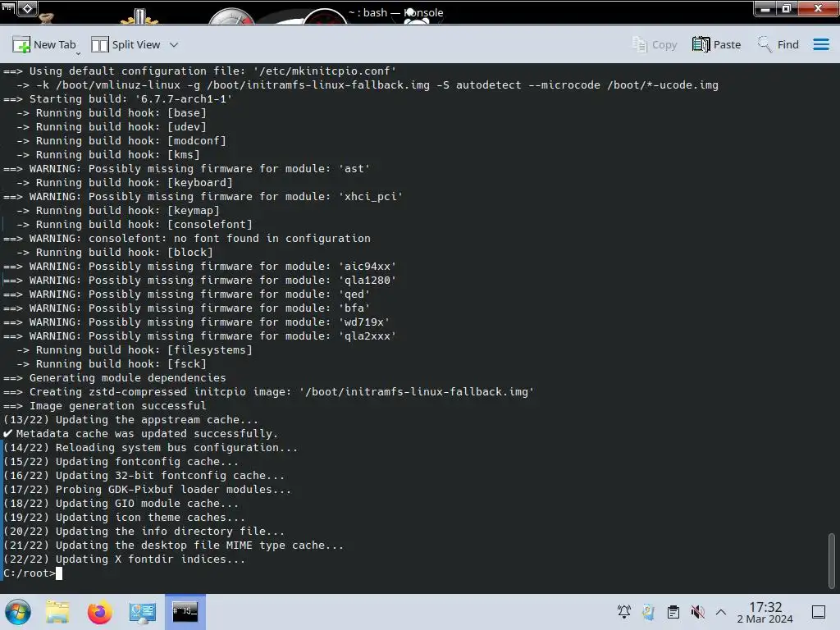The width and height of the screenshot is (840, 630).
Task: Switch to the Konsole taskbar entry
Action: click(185, 612)
